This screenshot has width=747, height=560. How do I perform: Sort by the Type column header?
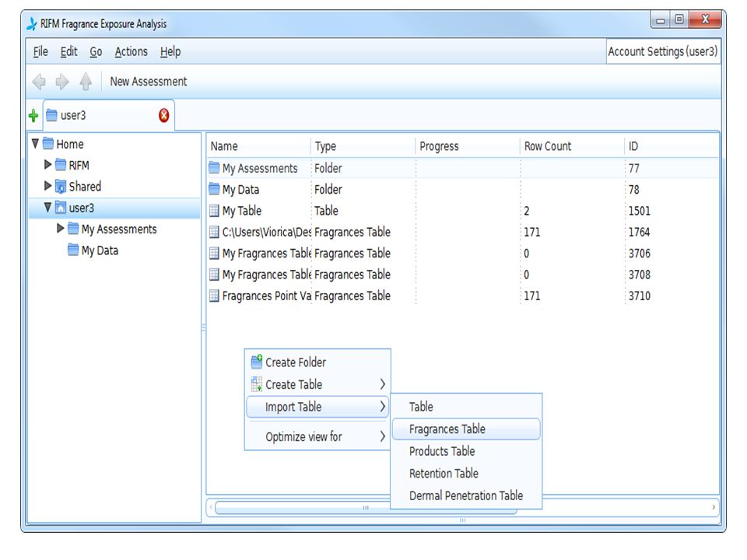coord(363,146)
